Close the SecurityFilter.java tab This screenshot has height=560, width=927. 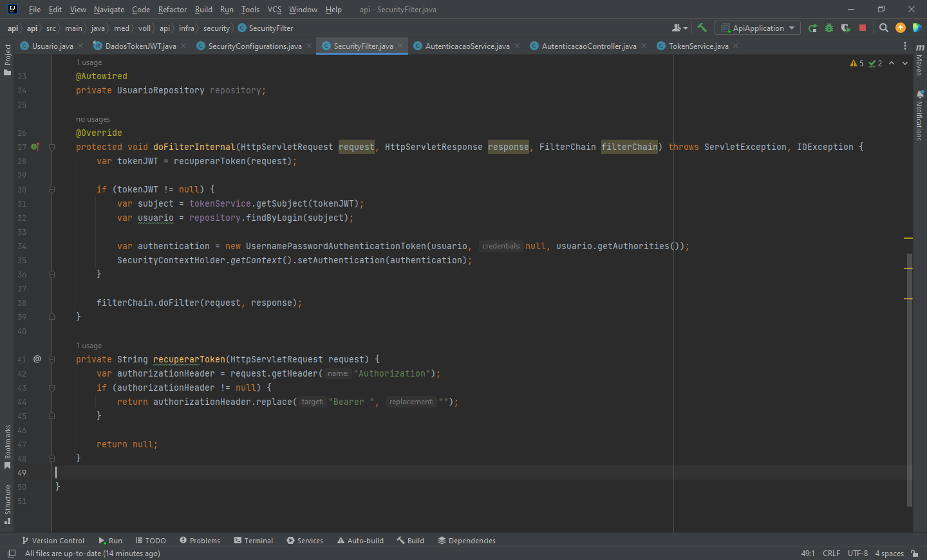(x=400, y=46)
